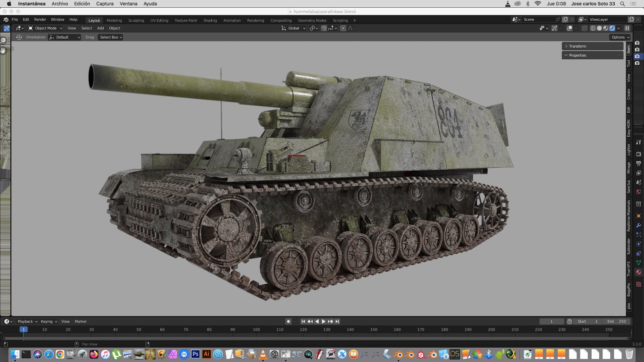Open Material properties tab icon
The height and width of the screenshot is (362, 644).
click(639, 272)
